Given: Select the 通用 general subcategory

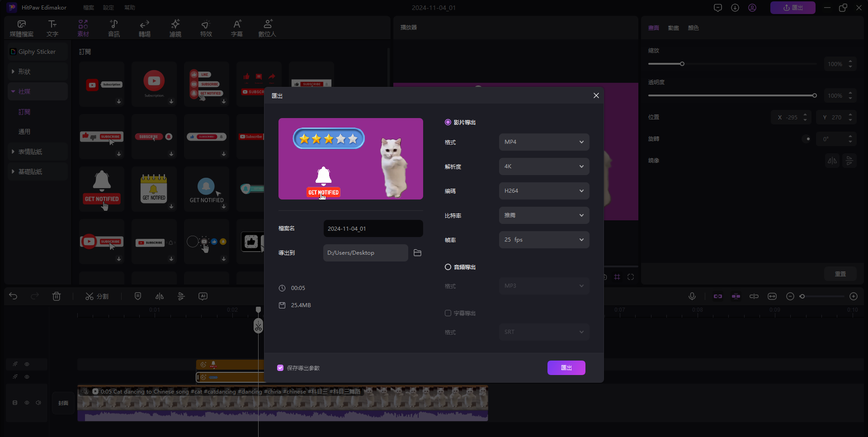Looking at the screenshot, I should pos(24,132).
